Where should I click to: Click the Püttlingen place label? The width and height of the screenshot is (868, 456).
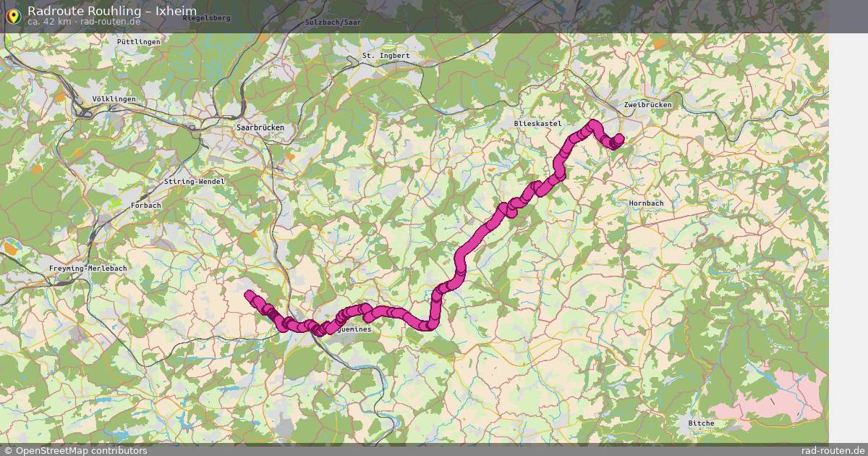pos(138,43)
